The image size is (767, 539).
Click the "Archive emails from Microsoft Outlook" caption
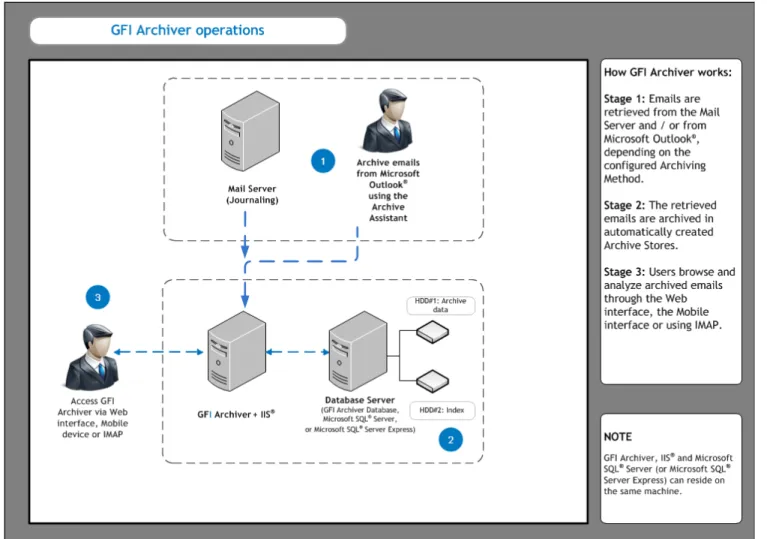click(x=388, y=190)
